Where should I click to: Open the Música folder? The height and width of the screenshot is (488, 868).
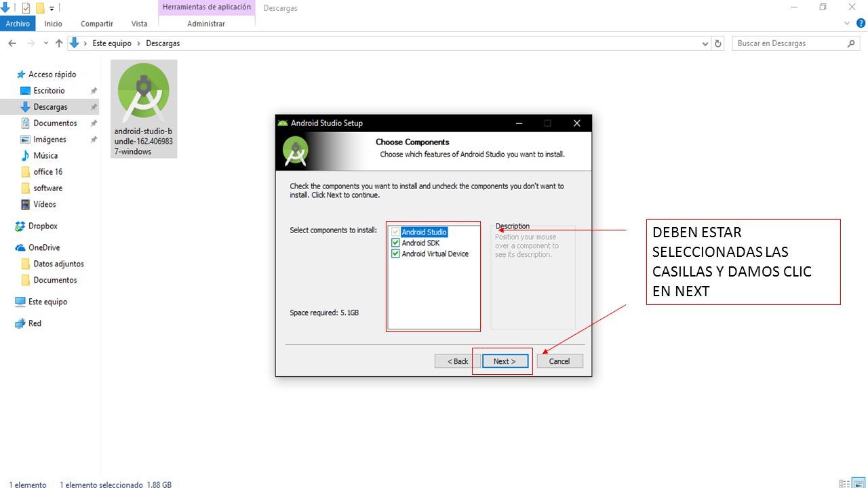pyautogui.click(x=45, y=156)
